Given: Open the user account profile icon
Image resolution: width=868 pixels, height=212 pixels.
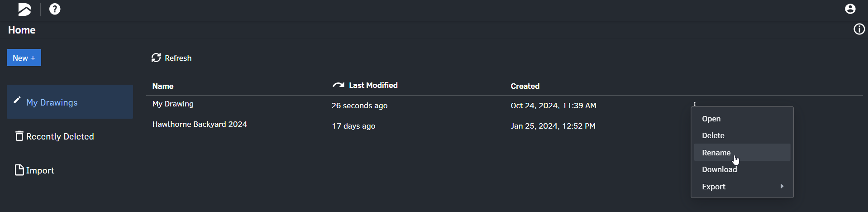Looking at the screenshot, I should click(850, 9).
